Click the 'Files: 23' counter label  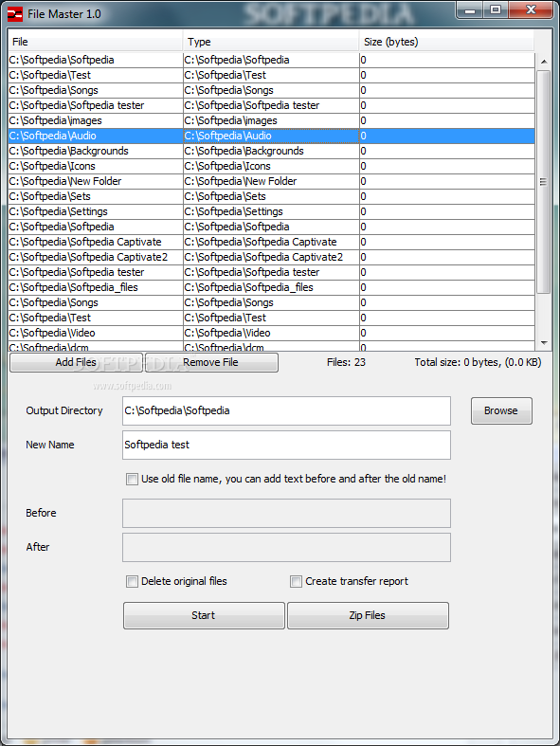347,362
